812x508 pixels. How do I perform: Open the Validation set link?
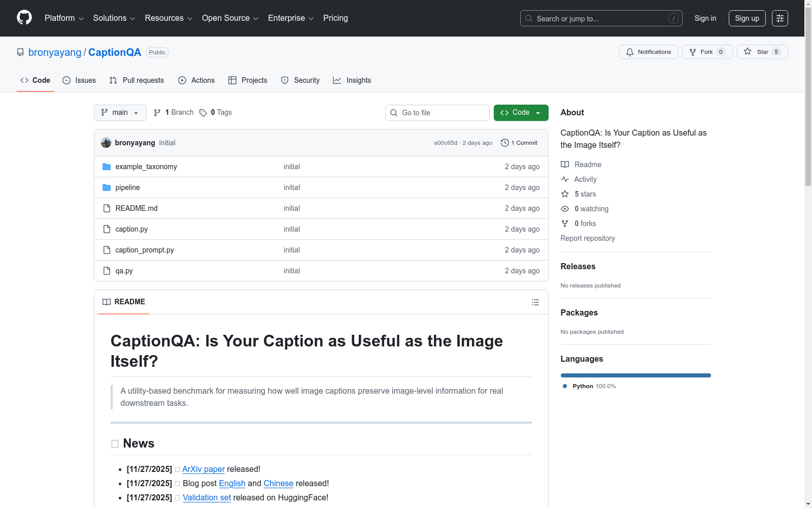(207, 497)
